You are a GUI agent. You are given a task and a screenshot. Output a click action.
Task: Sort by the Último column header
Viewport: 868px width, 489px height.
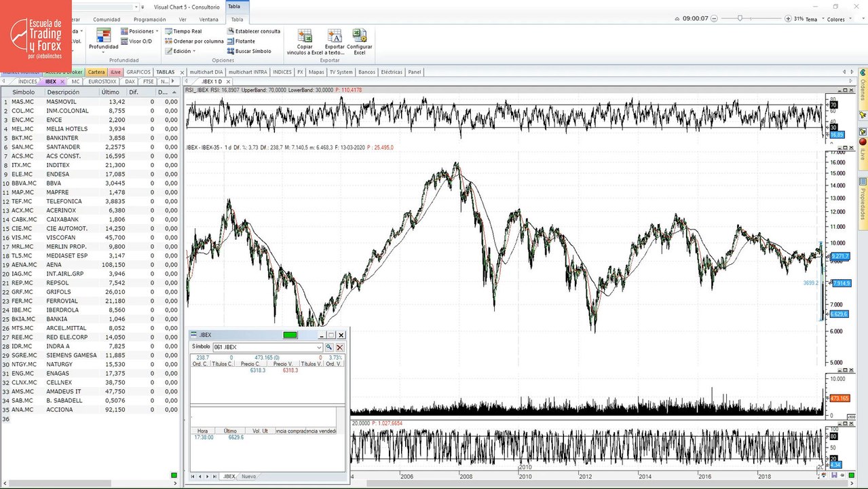[112, 92]
